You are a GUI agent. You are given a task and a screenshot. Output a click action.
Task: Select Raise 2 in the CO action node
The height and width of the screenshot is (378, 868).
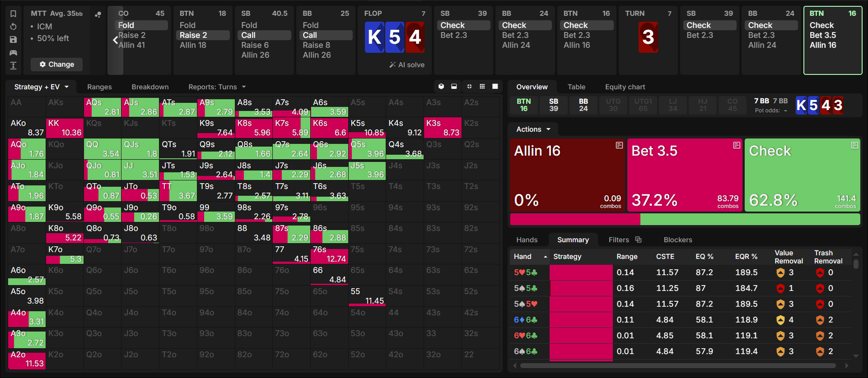pyautogui.click(x=132, y=35)
